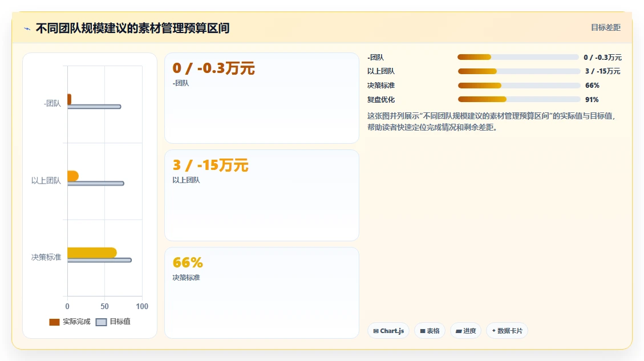Click the gray -团队 target bar in chart
Image resolution: width=644 pixels, height=361 pixels.
94,107
